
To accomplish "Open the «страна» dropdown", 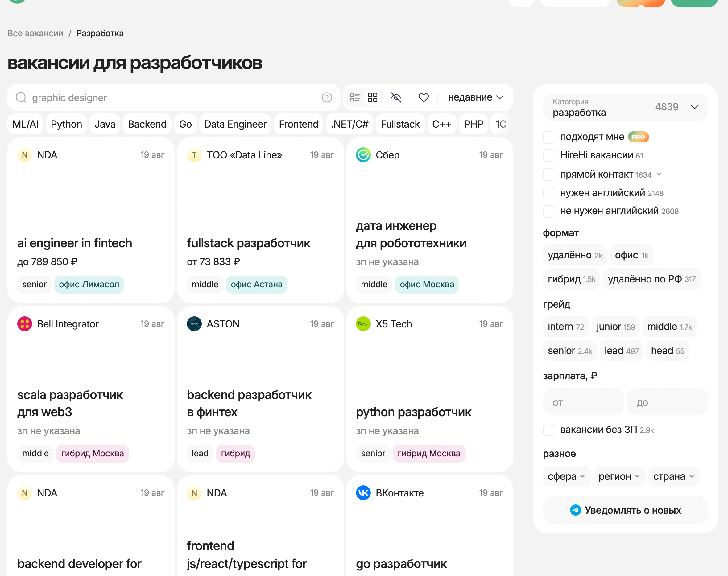I will click(x=674, y=476).
